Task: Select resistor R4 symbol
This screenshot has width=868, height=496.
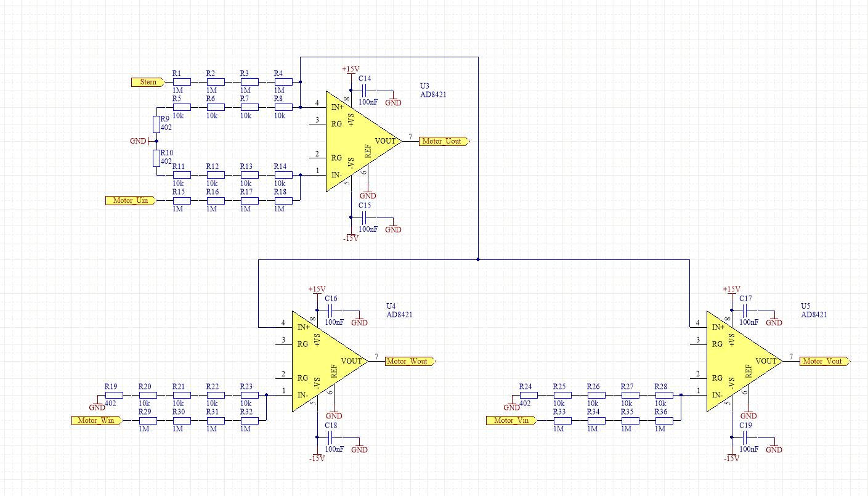Action: point(283,82)
